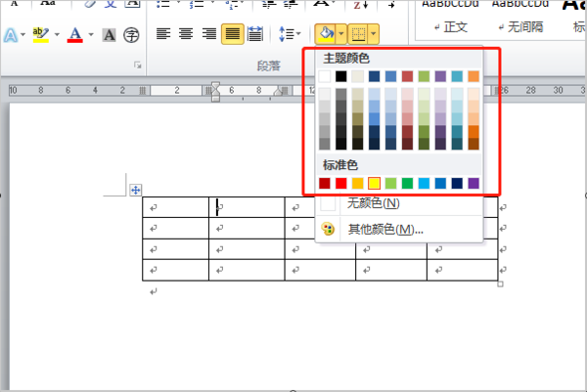Expand the font color dropdown arrow

(x=91, y=35)
